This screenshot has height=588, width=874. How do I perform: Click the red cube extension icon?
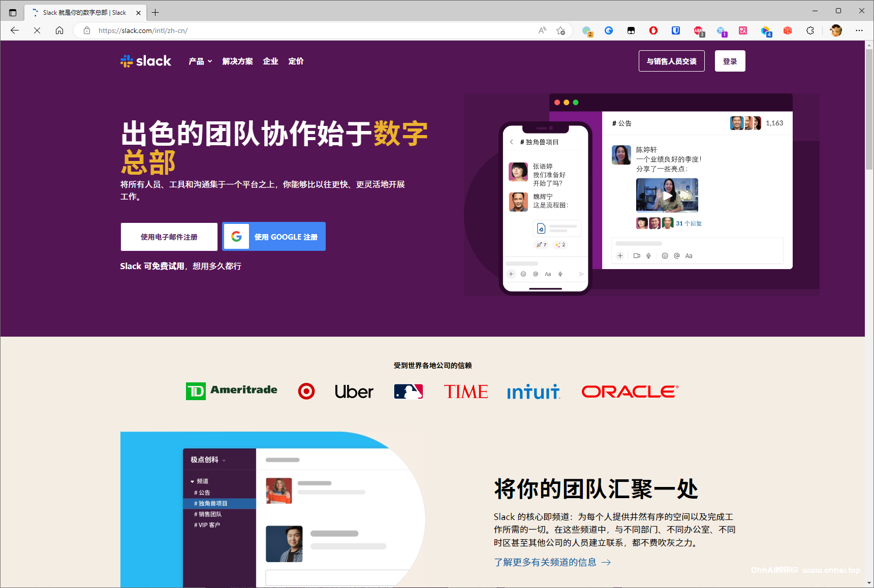(x=788, y=30)
